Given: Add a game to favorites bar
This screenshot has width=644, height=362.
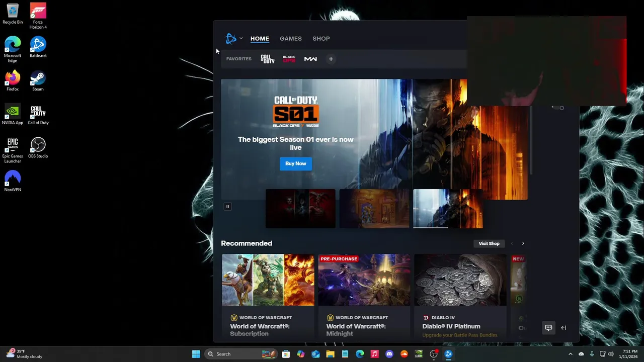Looking at the screenshot, I should tap(331, 59).
